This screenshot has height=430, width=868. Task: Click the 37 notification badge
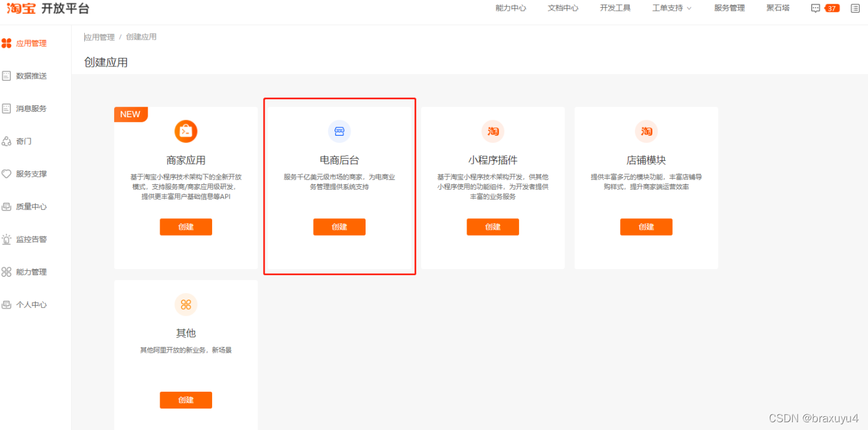[832, 8]
